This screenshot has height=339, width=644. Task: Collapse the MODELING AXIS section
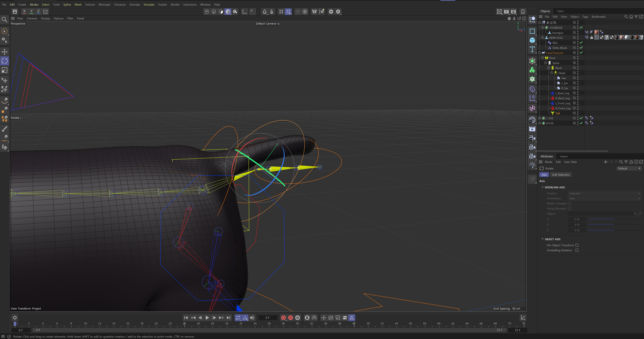(543, 187)
